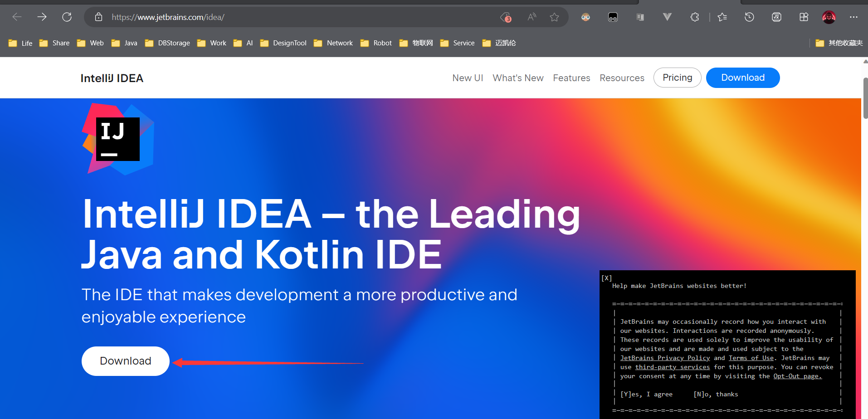868x419 pixels.
Task: Reload the JetBrains page
Action: point(67,17)
